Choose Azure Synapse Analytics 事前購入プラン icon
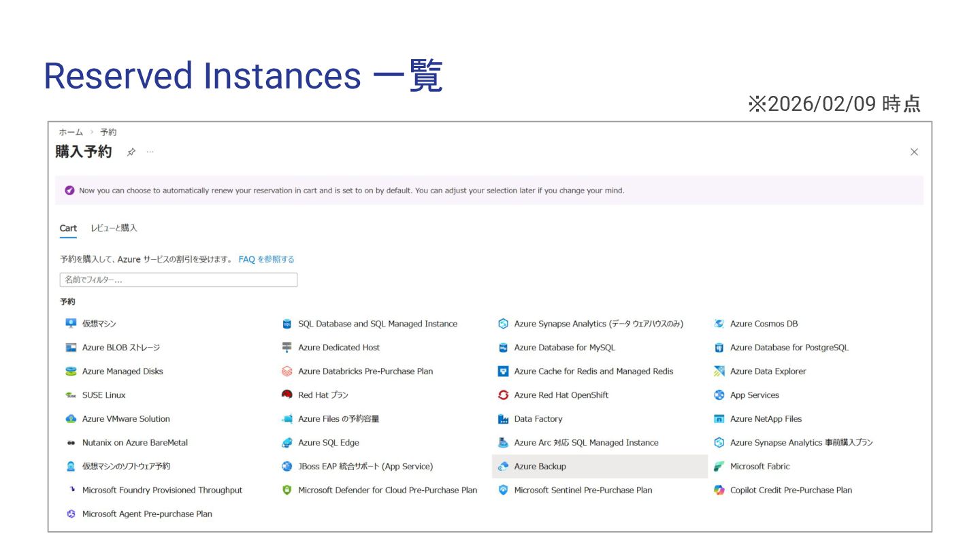Image resolution: width=980 pixels, height=551 pixels. tap(719, 443)
